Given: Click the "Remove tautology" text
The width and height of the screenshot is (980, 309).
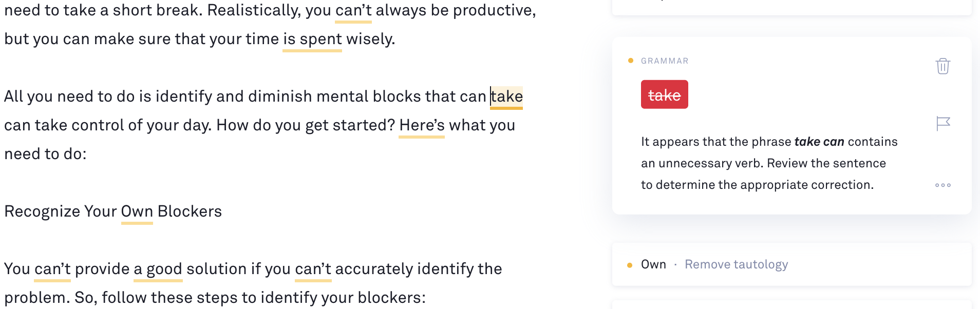Looking at the screenshot, I should coord(736,264).
